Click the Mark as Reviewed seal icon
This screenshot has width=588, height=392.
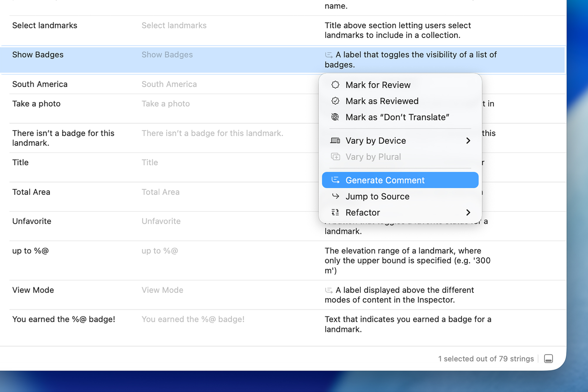click(335, 101)
